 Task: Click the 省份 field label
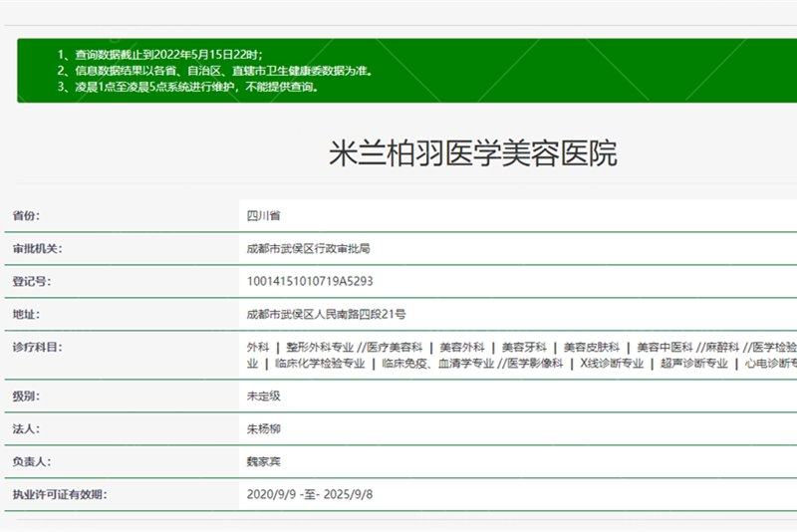(26, 215)
